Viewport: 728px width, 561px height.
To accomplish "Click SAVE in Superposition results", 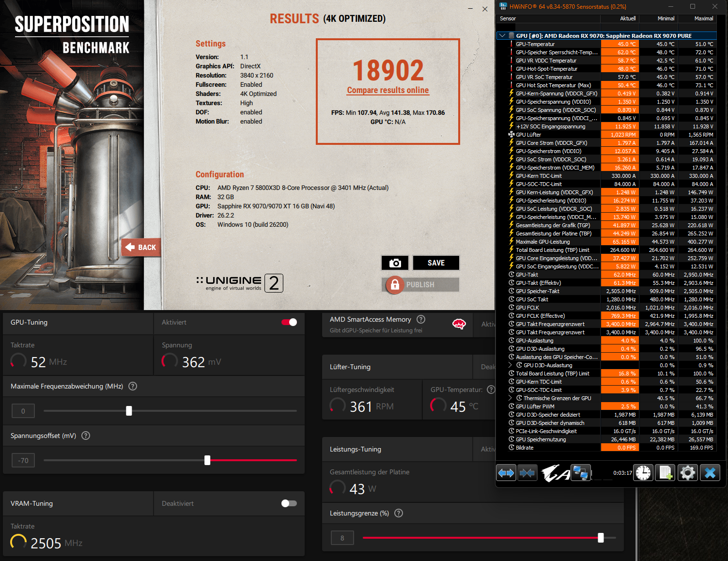I will (436, 263).
